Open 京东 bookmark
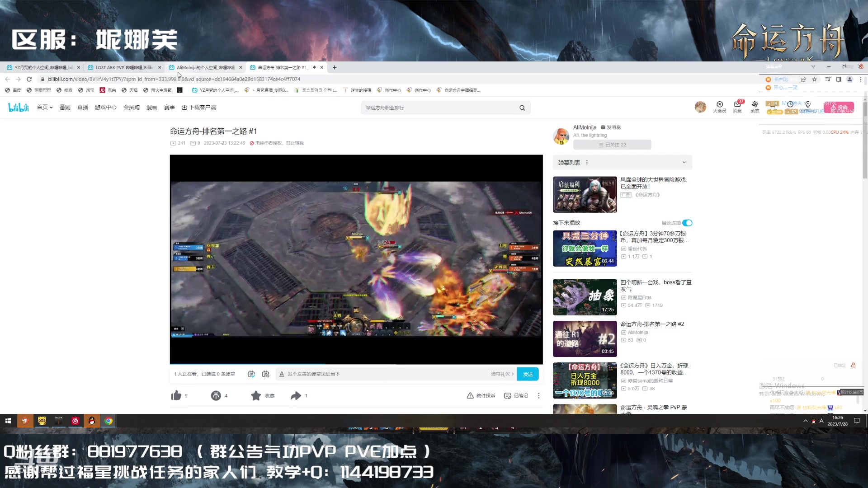 pos(108,90)
